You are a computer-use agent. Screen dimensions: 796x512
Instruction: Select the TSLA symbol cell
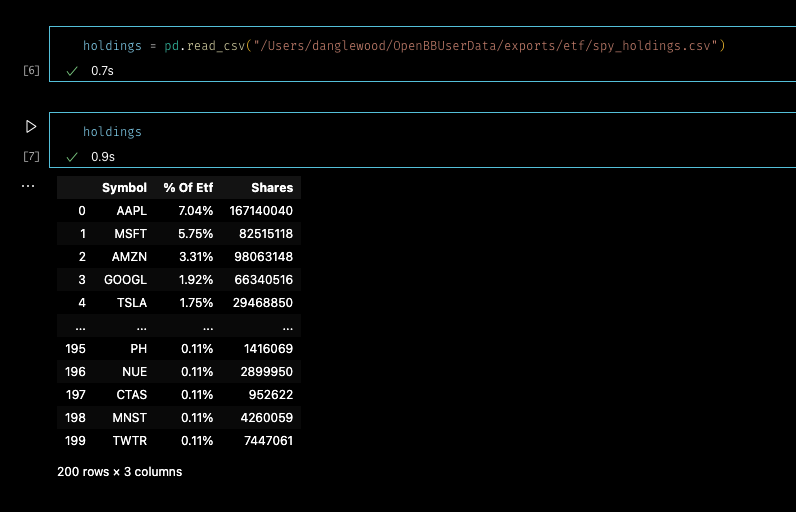[132, 303]
